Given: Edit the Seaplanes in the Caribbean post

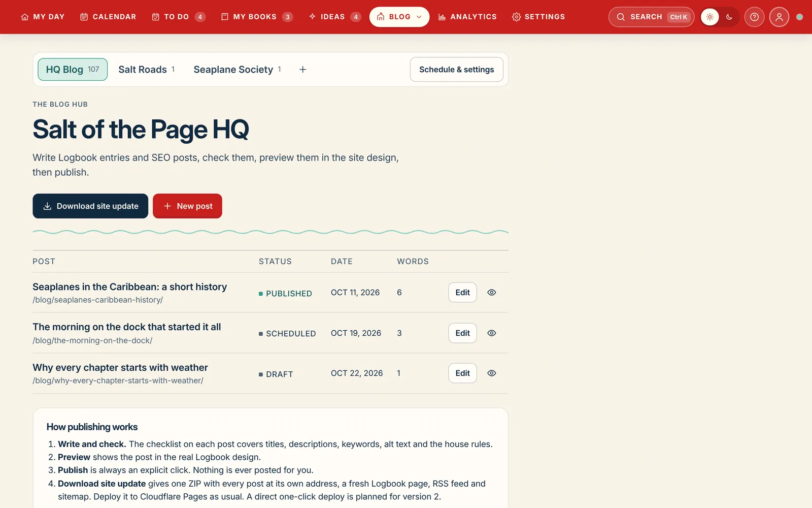Looking at the screenshot, I should tap(462, 293).
